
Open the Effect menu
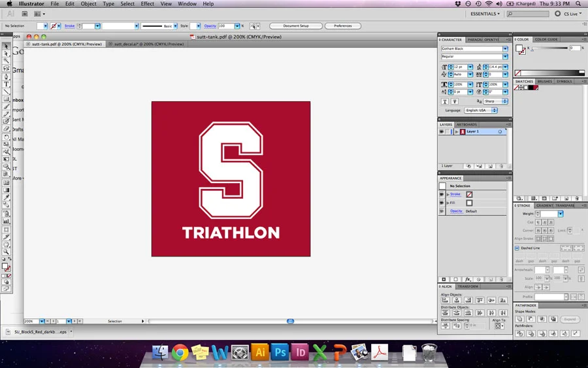coord(148,4)
